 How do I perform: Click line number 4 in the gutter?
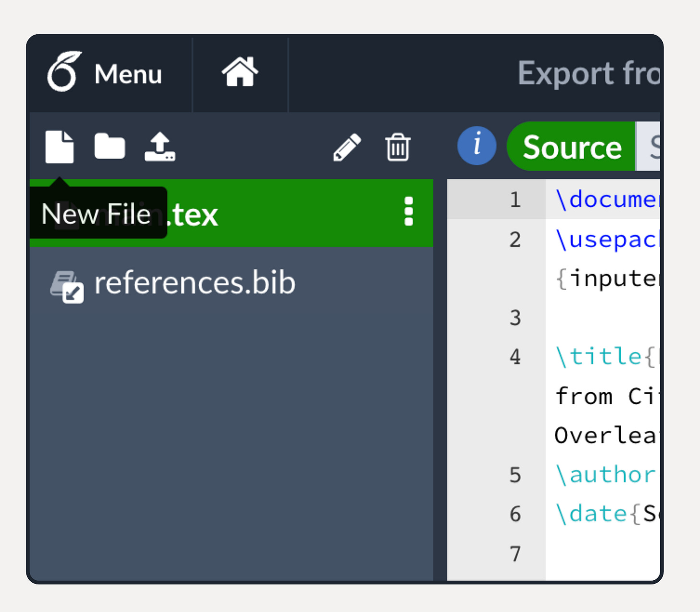(x=515, y=357)
